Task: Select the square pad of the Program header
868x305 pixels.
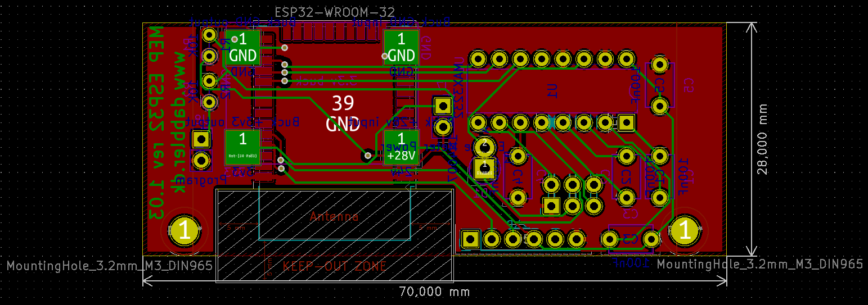Action: pyautogui.click(x=201, y=139)
